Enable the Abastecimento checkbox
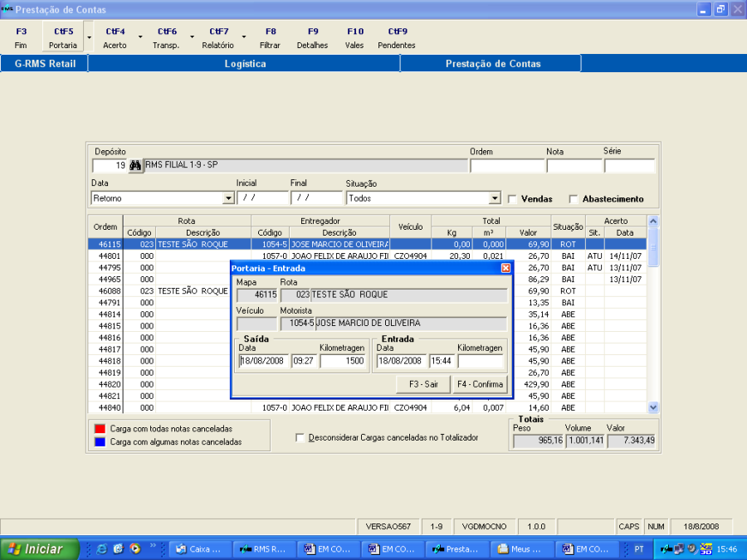Viewport: 747px width, 560px height. [x=574, y=199]
